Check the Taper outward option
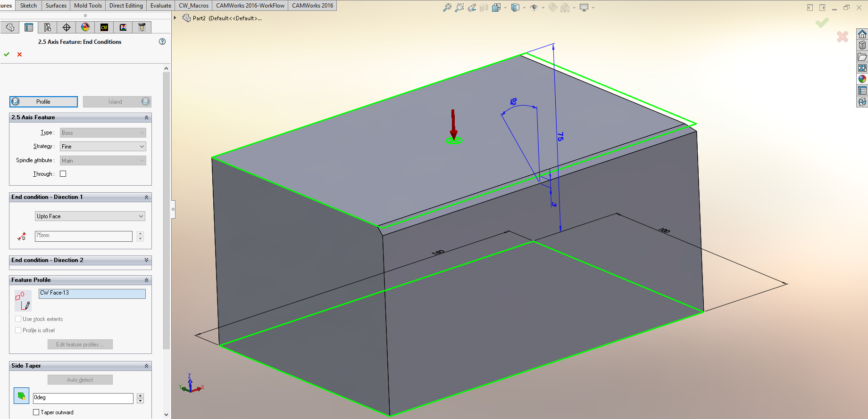Image resolution: width=868 pixels, height=419 pixels. tap(36, 412)
